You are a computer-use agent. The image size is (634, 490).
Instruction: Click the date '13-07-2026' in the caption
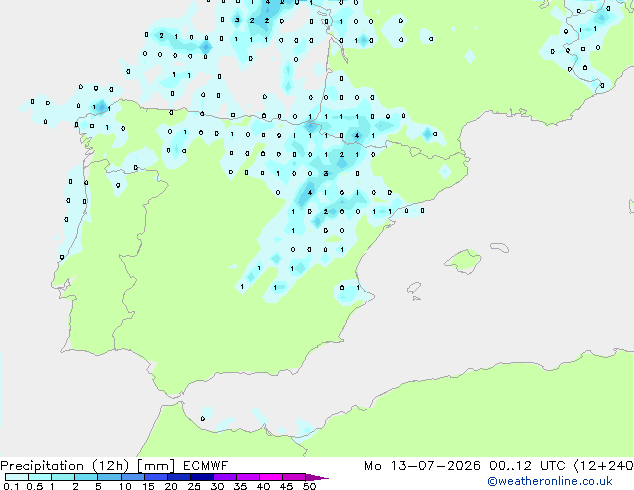(x=435, y=466)
